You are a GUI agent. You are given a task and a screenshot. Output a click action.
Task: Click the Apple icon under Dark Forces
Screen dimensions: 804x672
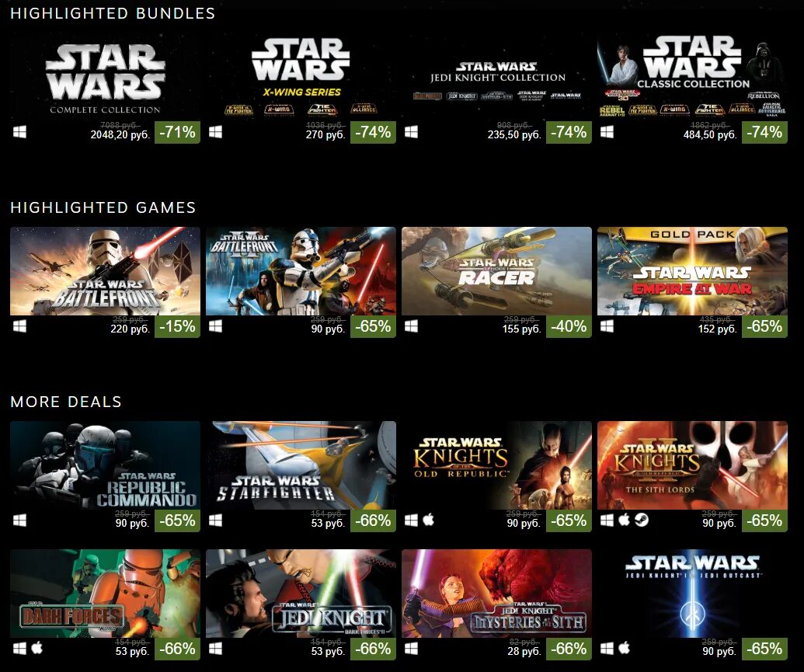(37, 648)
